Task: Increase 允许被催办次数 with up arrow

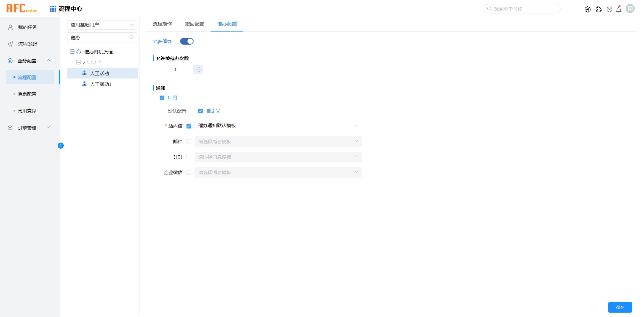Action: pos(199,67)
